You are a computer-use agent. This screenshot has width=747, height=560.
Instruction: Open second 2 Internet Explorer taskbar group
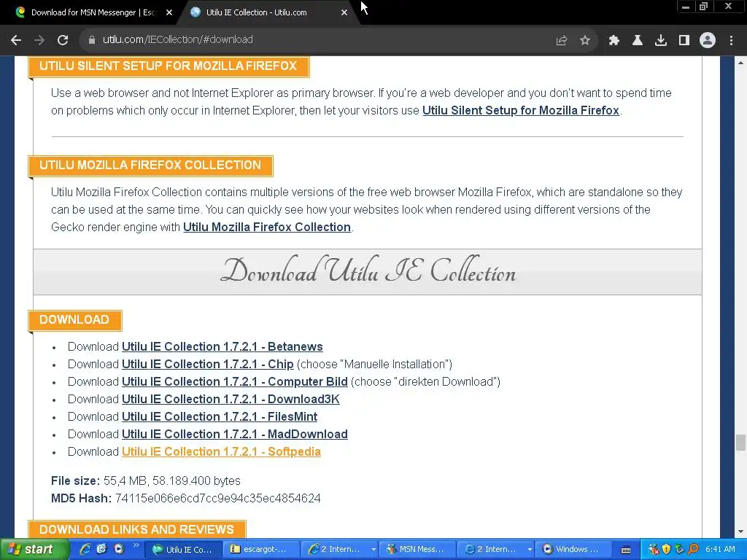click(x=496, y=550)
